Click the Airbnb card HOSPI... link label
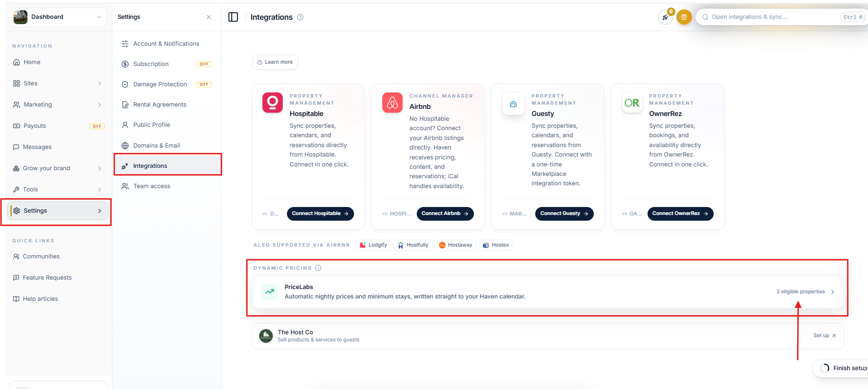 [397, 214]
